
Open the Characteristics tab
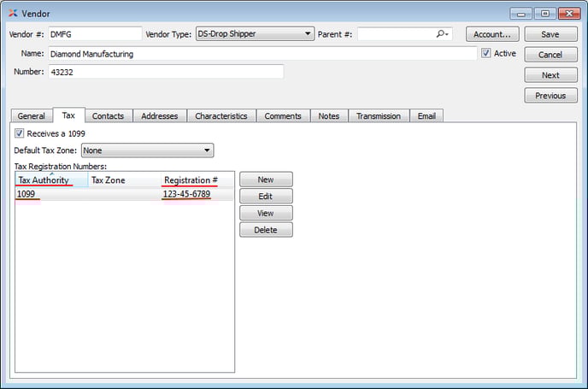[x=221, y=116]
